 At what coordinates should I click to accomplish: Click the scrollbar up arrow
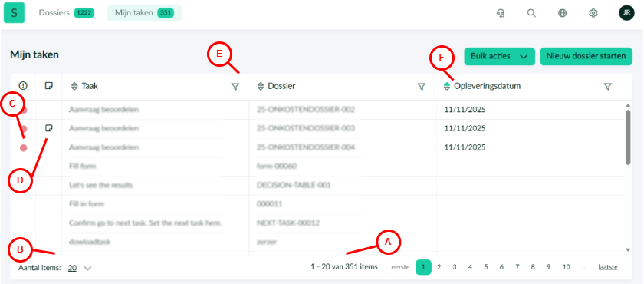point(628,105)
